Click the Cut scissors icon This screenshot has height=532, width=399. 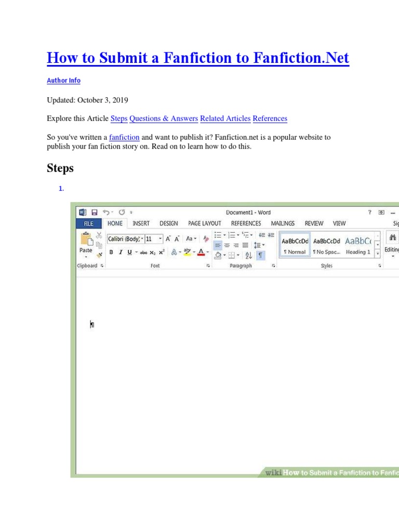coord(99,235)
